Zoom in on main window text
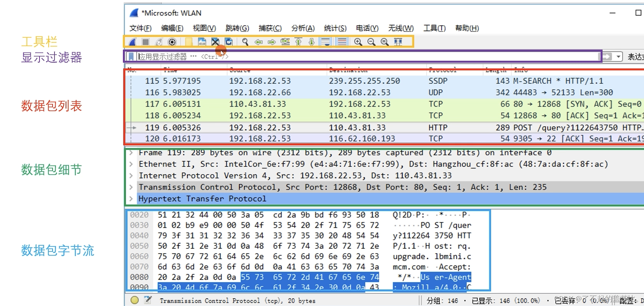The height and width of the screenshot is (306, 644). point(358,42)
